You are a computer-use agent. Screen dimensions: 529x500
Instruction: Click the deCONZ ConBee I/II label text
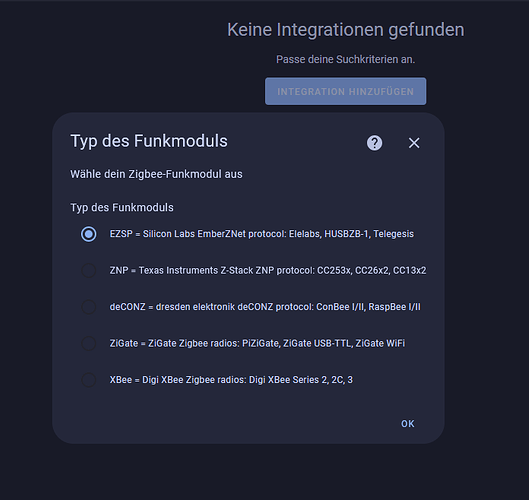265,307
